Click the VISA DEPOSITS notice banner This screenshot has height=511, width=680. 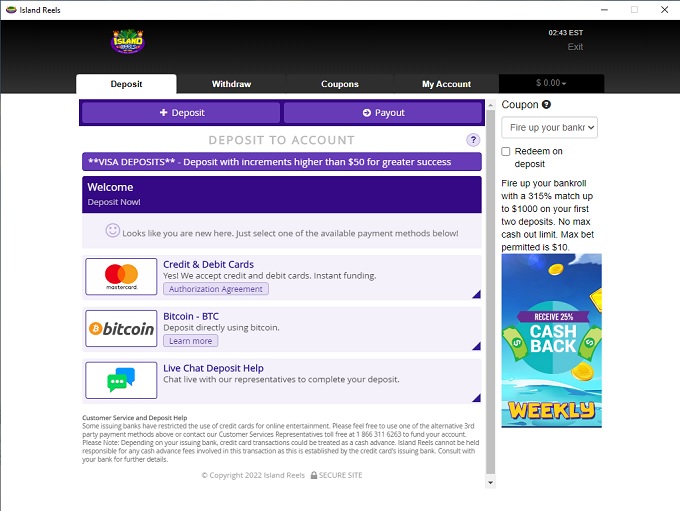point(282,162)
